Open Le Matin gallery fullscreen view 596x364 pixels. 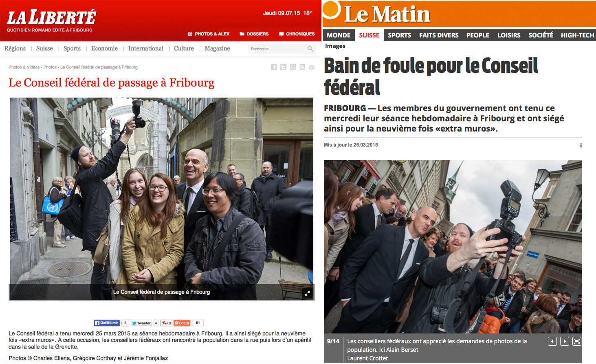click(577, 341)
